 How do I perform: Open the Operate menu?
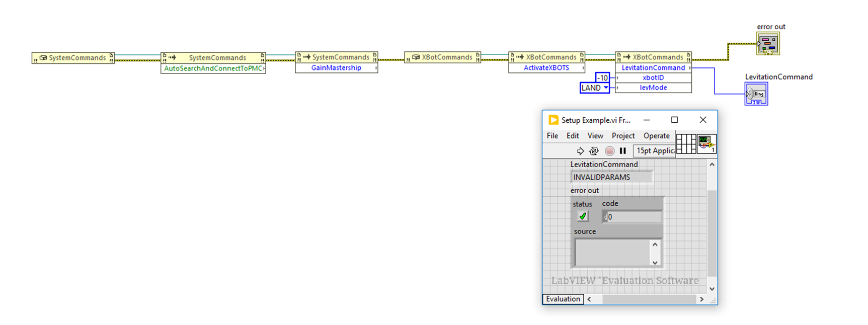tap(656, 136)
